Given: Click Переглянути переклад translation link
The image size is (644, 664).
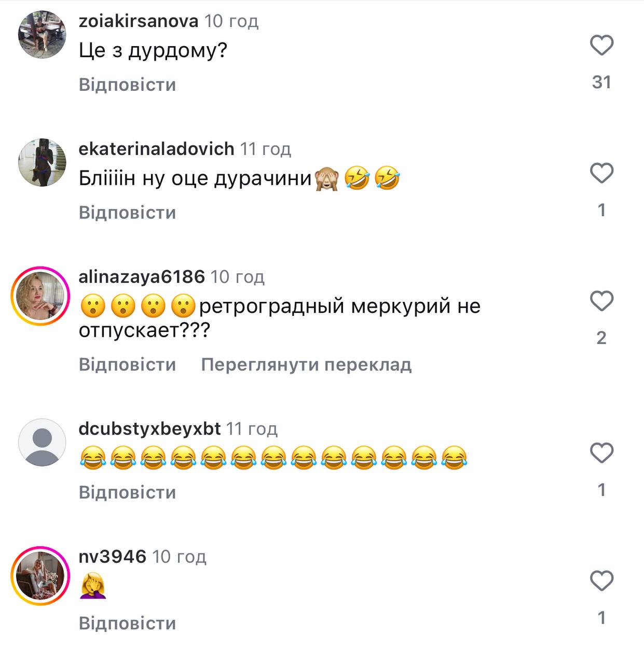Looking at the screenshot, I should [x=306, y=365].
